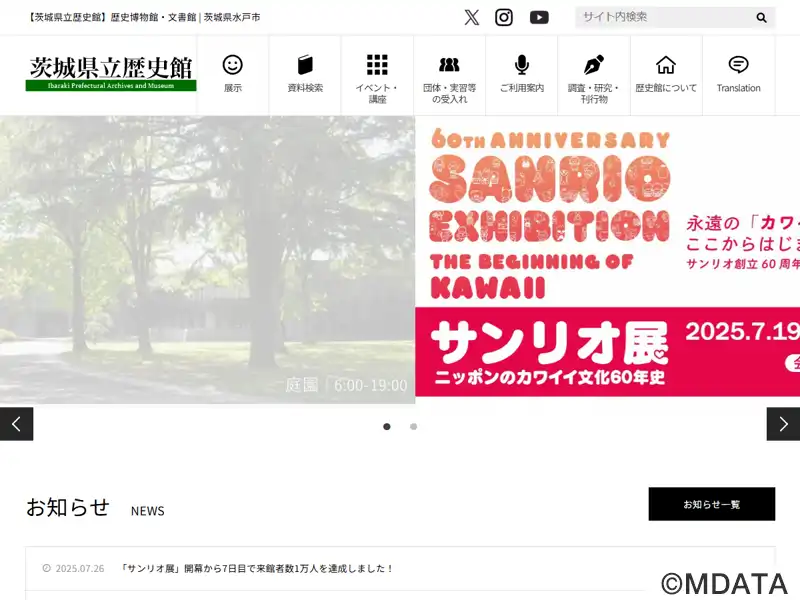Open the 展示 menu label
Image resolution: width=800 pixels, height=600 pixels.
[x=233, y=88]
